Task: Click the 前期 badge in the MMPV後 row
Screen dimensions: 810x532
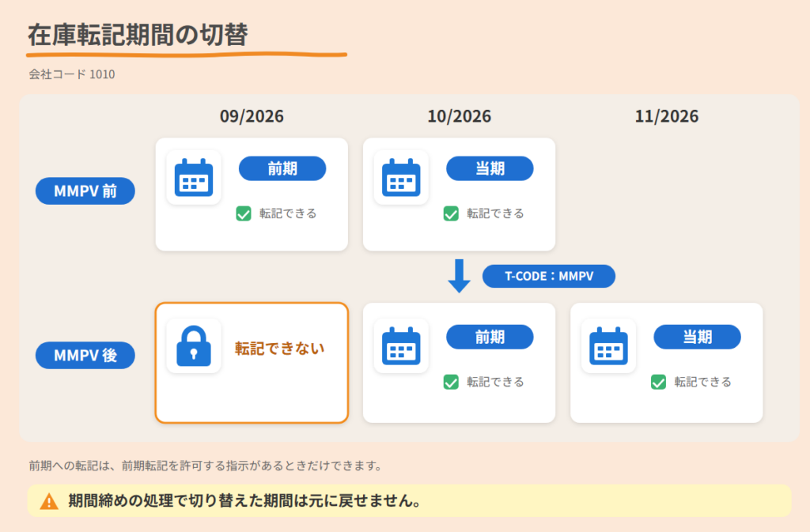Action: click(x=490, y=337)
